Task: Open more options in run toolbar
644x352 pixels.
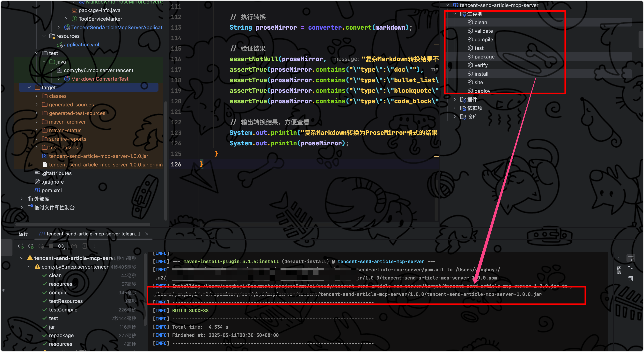Action: pyautogui.click(x=94, y=246)
